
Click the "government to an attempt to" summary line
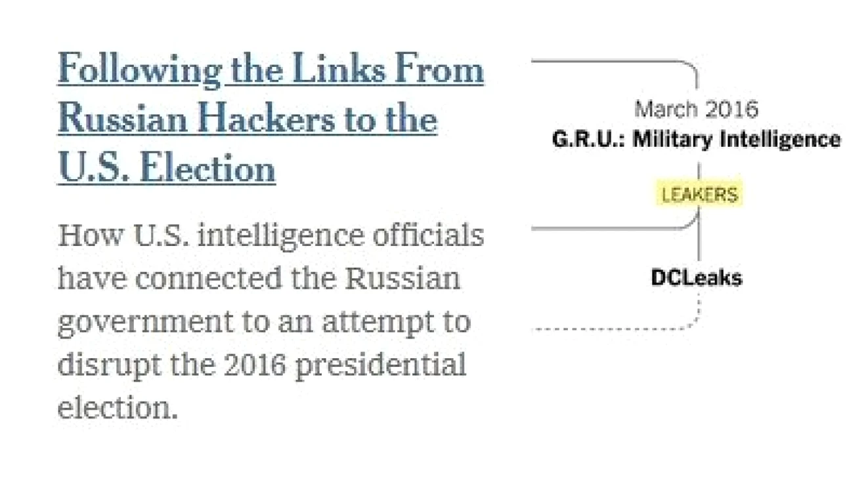264,323
